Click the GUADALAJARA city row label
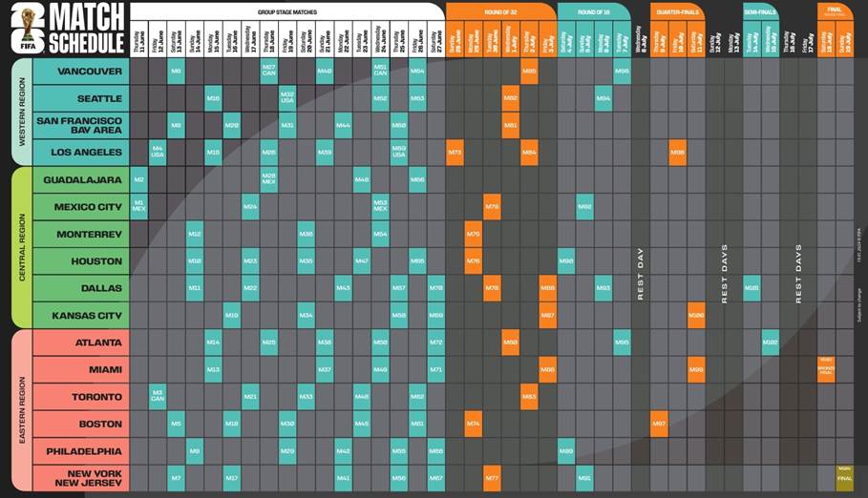 click(81, 179)
